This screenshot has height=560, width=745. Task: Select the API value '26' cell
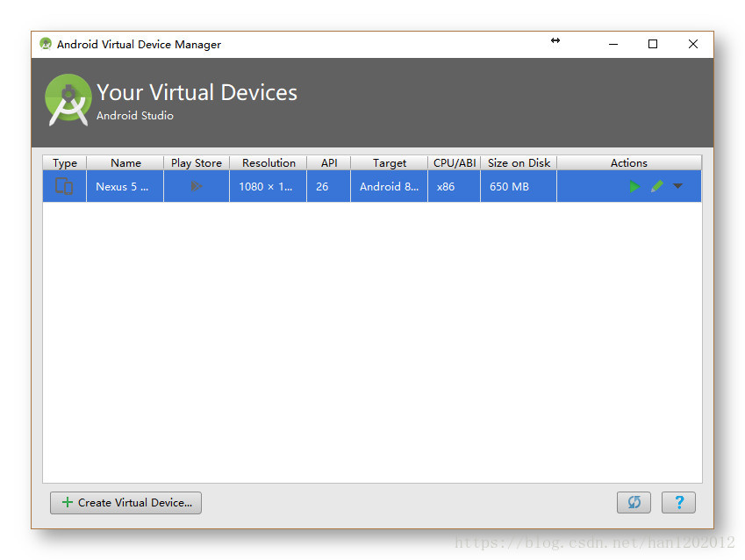(329, 186)
